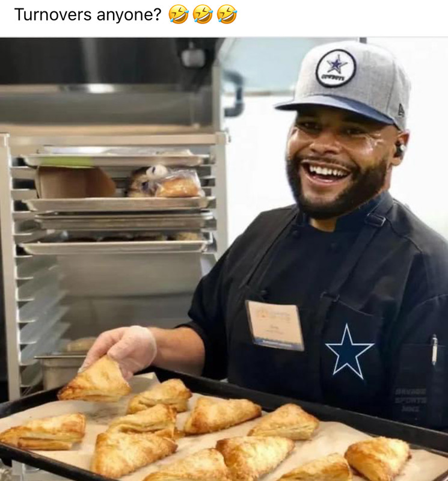The height and width of the screenshot is (481, 448).
Task: Click the turnover at the tray's far left
Action: (x=43, y=432)
